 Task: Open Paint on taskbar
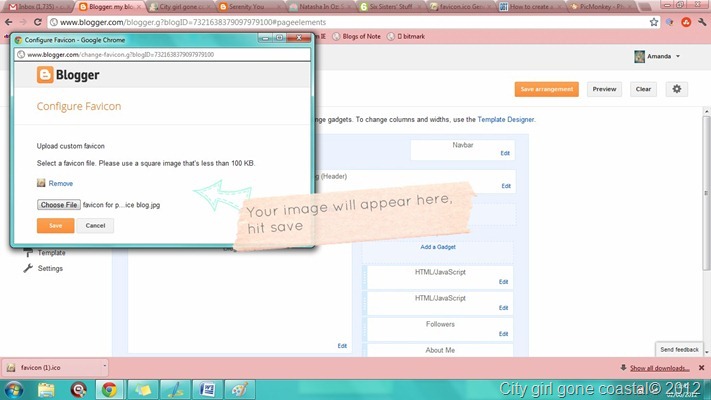[x=239, y=390]
